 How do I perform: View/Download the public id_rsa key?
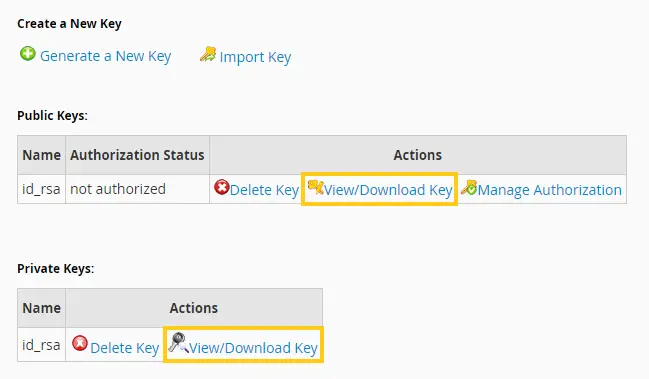tap(388, 190)
